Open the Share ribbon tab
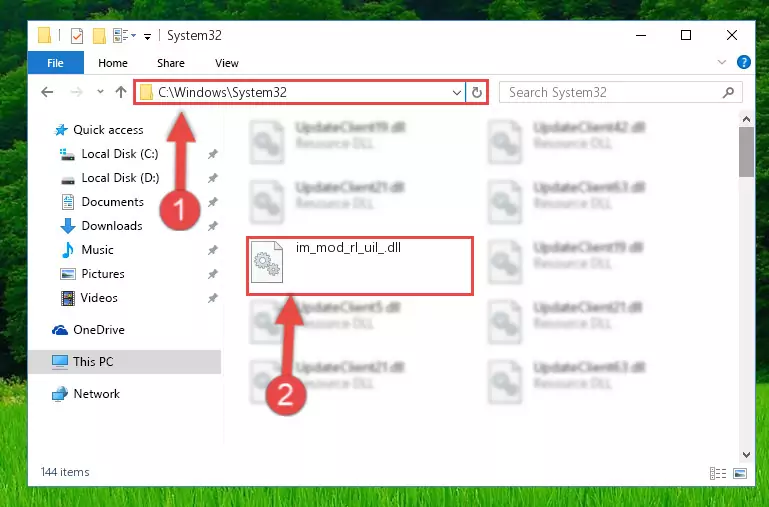The image size is (769, 507). point(171,63)
